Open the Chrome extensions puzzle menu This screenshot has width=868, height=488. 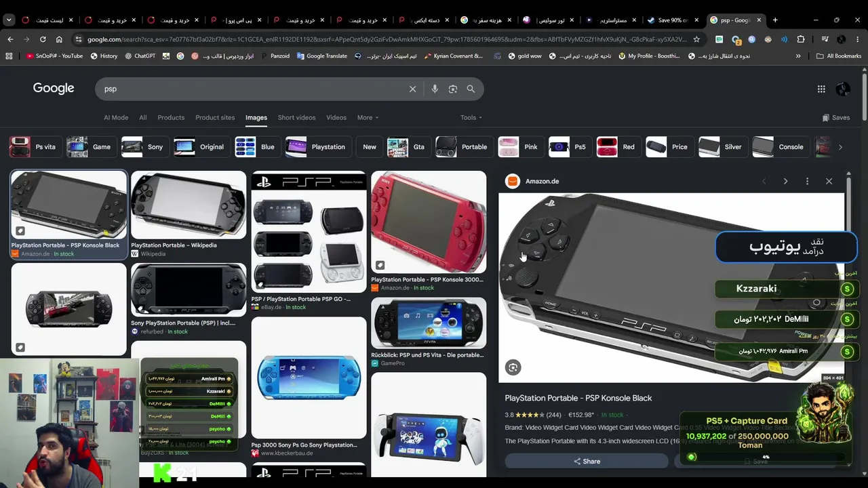pos(801,39)
